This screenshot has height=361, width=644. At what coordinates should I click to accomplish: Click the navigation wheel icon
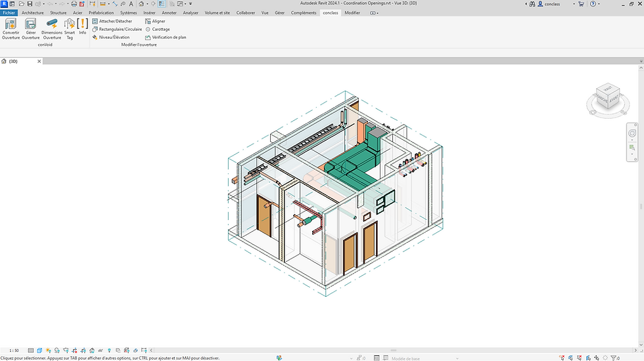pyautogui.click(x=632, y=133)
